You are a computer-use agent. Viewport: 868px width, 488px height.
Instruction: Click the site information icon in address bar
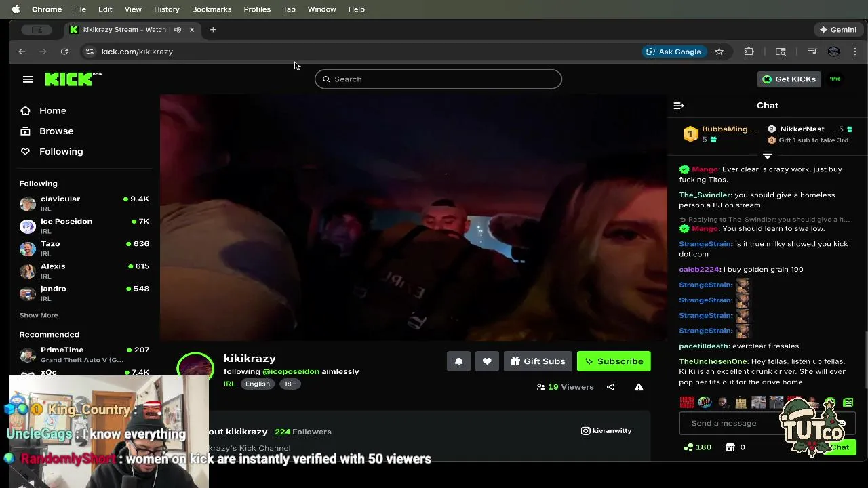click(x=89, y=52)
